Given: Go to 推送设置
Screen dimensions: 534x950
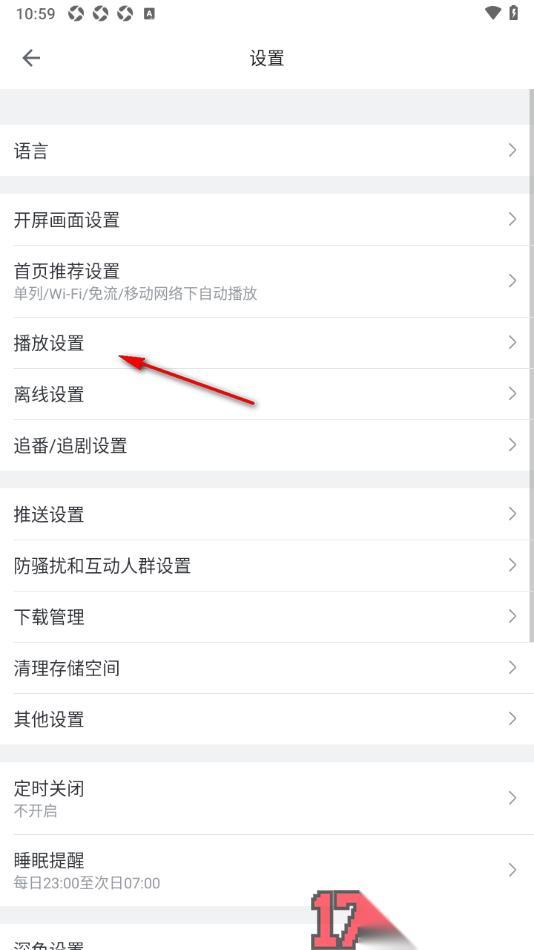Looking at the screenshot, I should [265, 514].
